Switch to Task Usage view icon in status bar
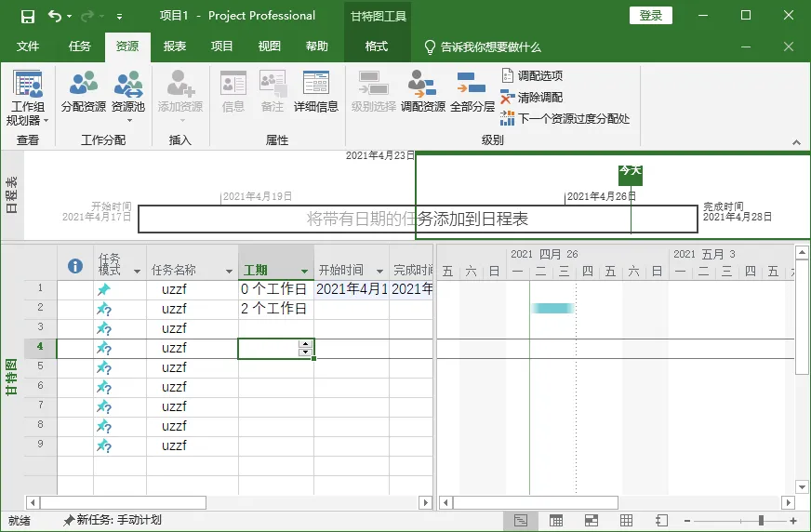The width and height of the screenshot is (811, 532). (x=556, y=521)
